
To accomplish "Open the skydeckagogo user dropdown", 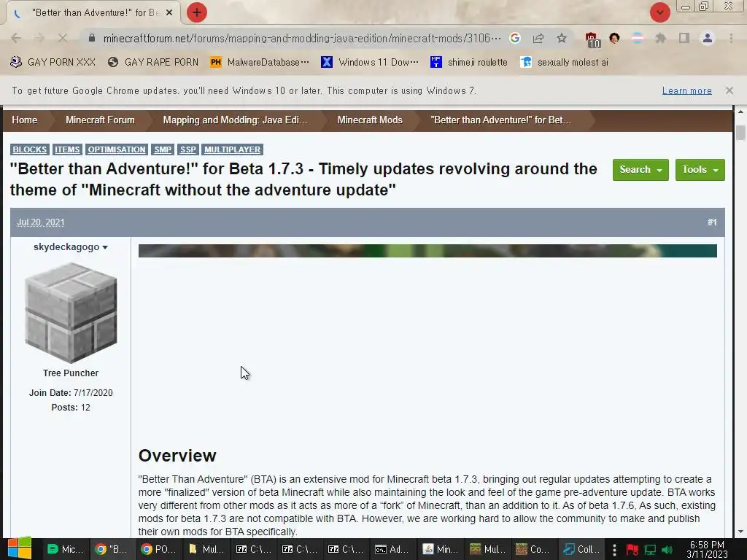I will [71, 247].
